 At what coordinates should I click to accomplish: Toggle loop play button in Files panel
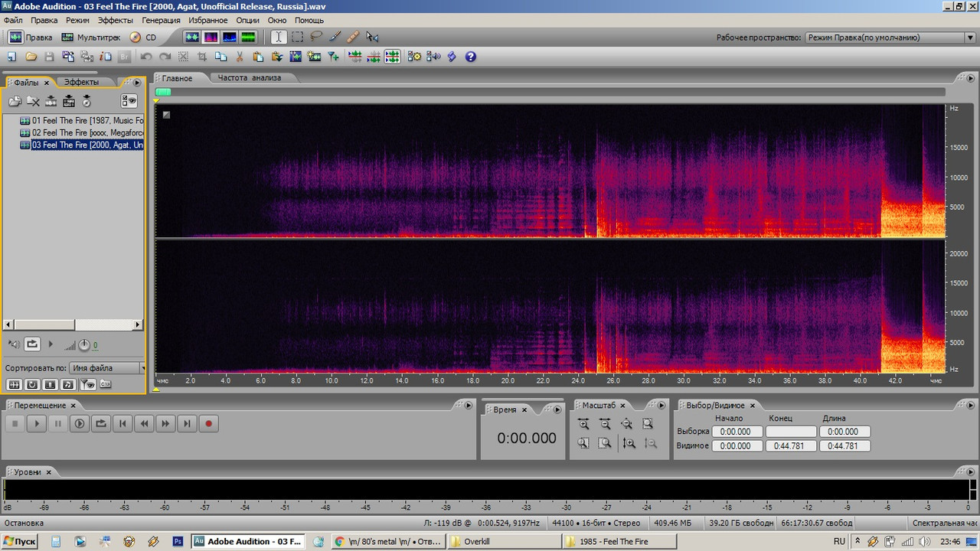(32, 344)
